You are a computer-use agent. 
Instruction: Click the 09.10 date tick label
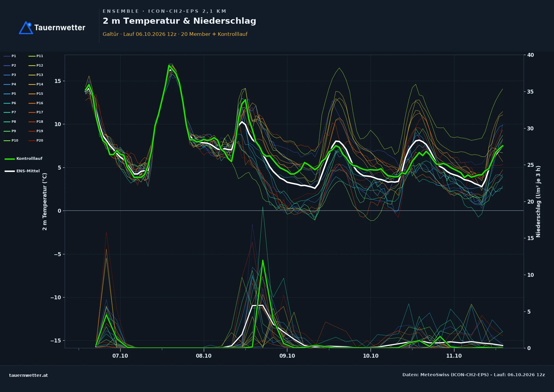coord(287,356)
